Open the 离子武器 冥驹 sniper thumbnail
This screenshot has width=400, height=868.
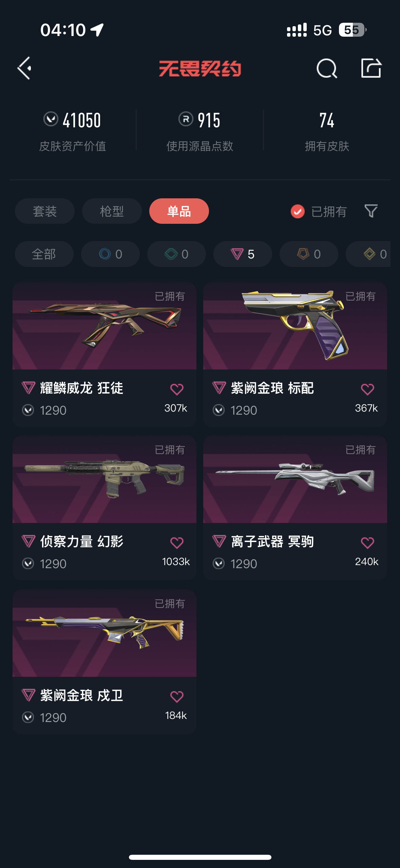point(295,479)
